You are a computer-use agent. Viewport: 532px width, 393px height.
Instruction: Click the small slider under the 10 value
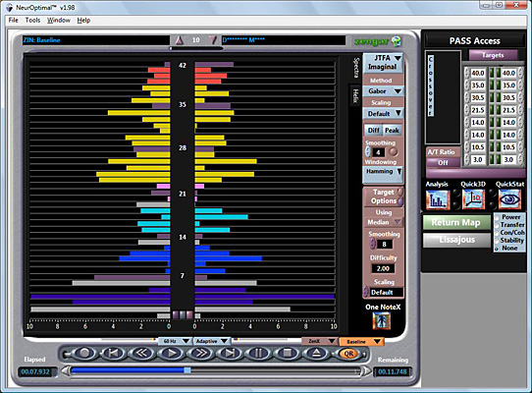pos(195,48)
